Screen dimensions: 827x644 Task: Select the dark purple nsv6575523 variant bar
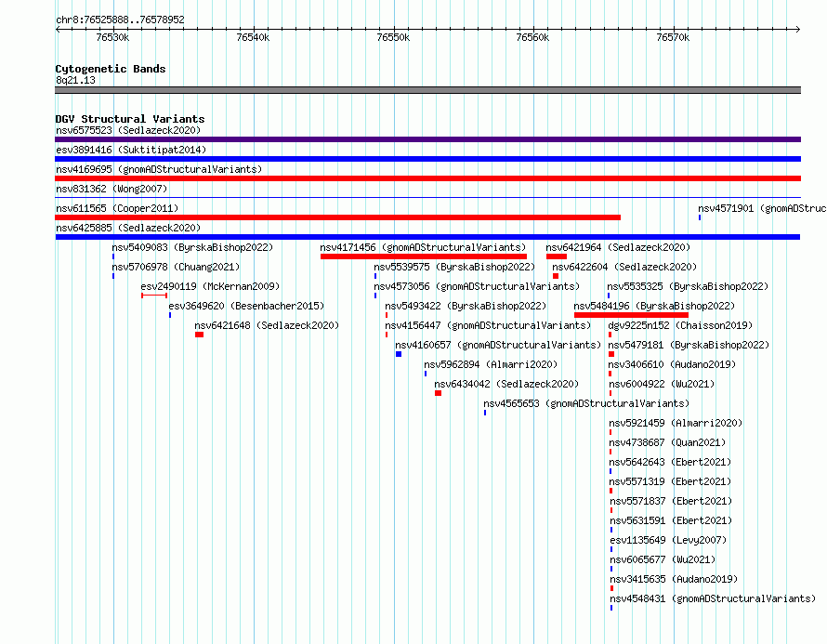tap(427, 139)
